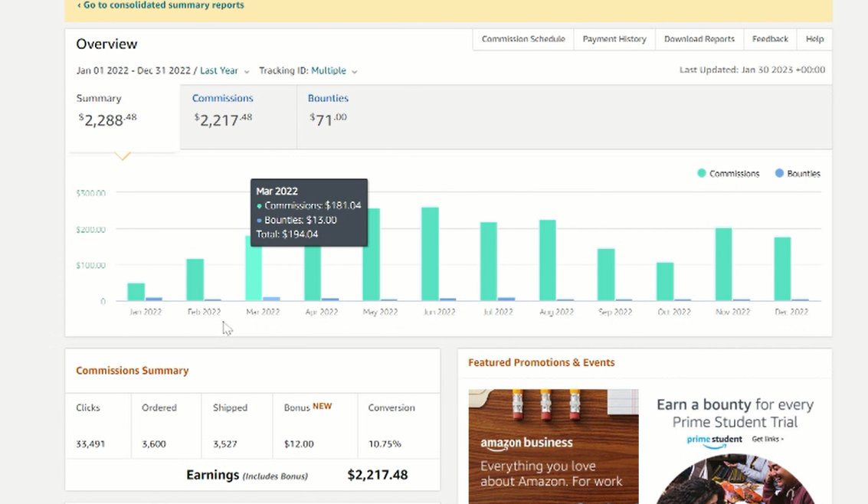Open the Payment History tab
Viewport: 868px width, 504px height.
(614, 39)
